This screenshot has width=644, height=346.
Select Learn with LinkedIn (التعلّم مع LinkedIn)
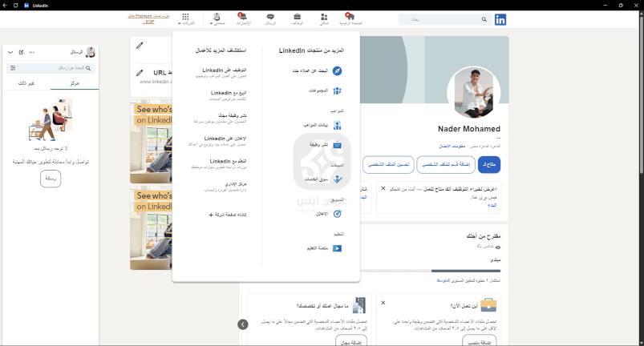click(x=218, y=163)
